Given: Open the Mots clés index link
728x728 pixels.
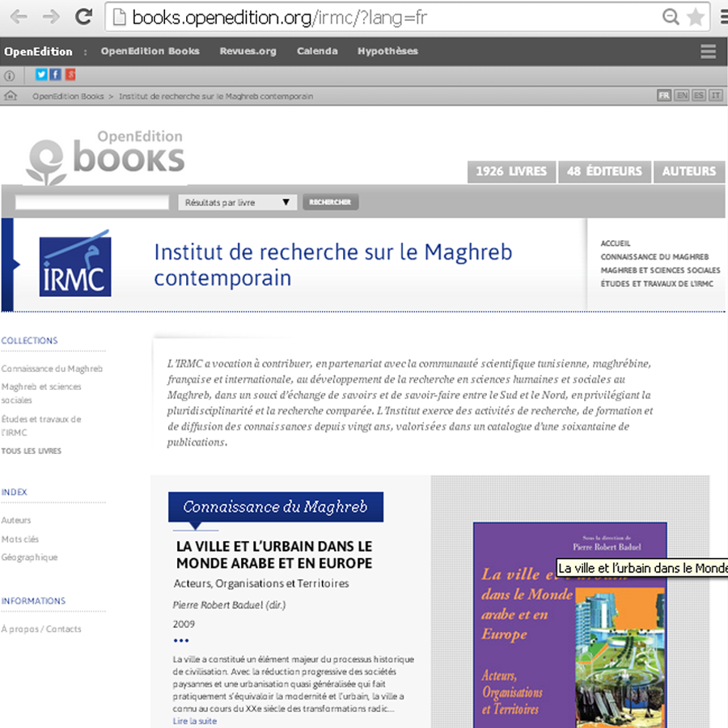Looking at the screenshot, I should (19, 539).
